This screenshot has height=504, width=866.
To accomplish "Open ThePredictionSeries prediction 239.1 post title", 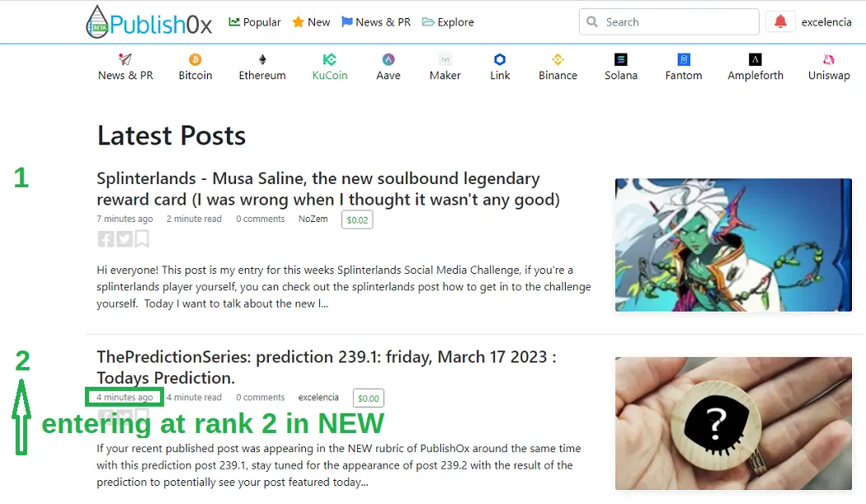I will 327,368.
